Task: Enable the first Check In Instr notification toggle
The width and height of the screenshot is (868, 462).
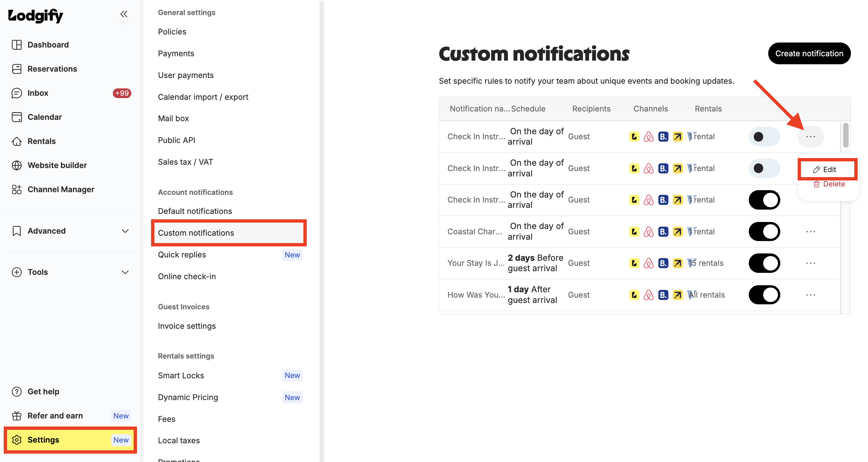Action: [x=764, y=137]
